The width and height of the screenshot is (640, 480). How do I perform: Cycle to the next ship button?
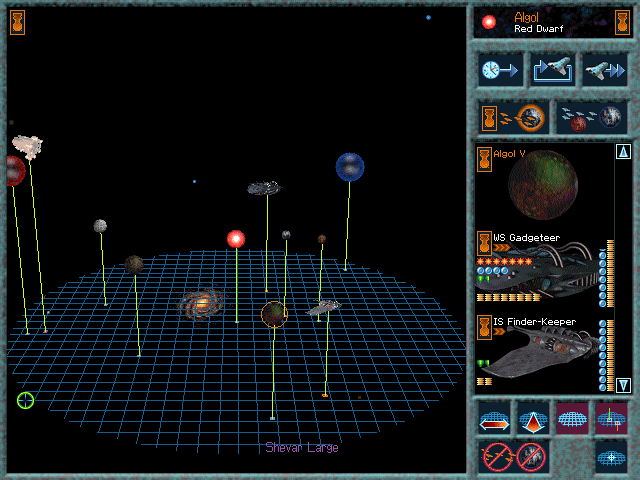(x=552, y=70)
